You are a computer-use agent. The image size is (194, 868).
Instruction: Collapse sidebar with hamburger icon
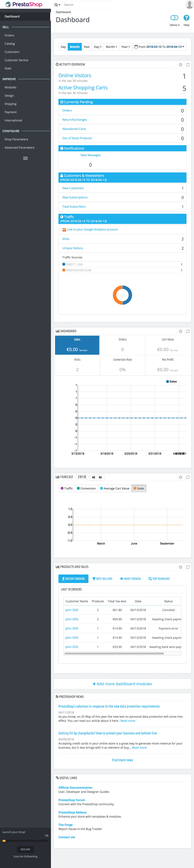tap(25, 158)
